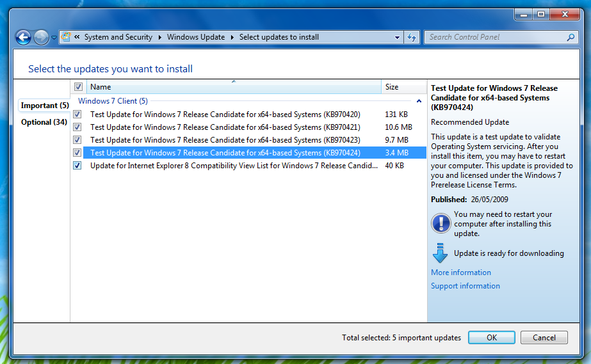Switch to the Important (5) tab

click(x=45, y=106)
